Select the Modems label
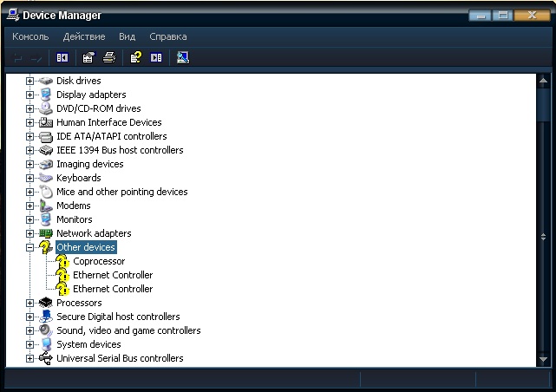This screenshot has width=556, height=392. 74,206
